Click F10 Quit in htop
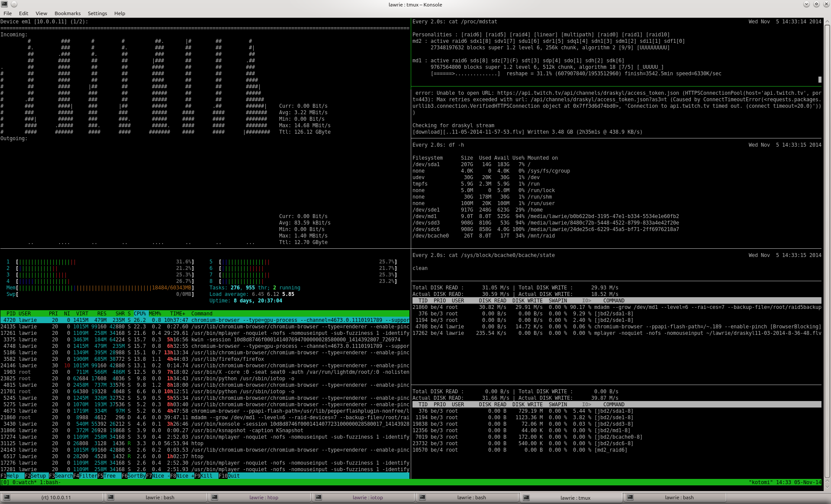This screenshot has width=831, height=504. tap(229, 476)
